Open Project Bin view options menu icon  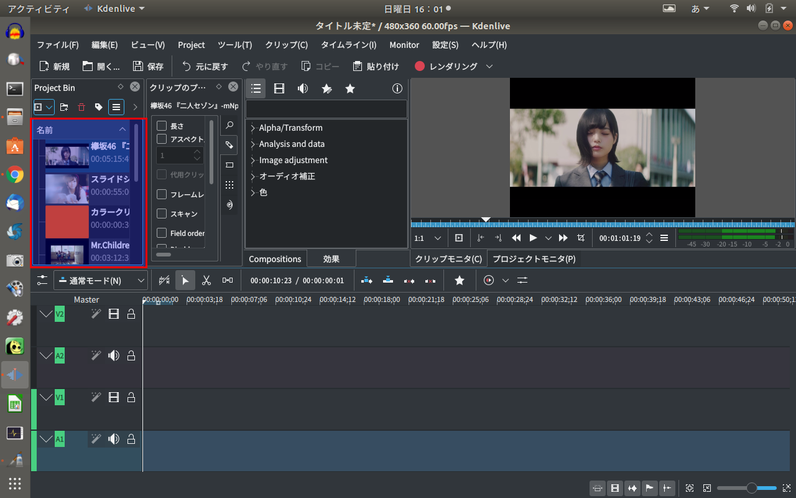(116, 107)
